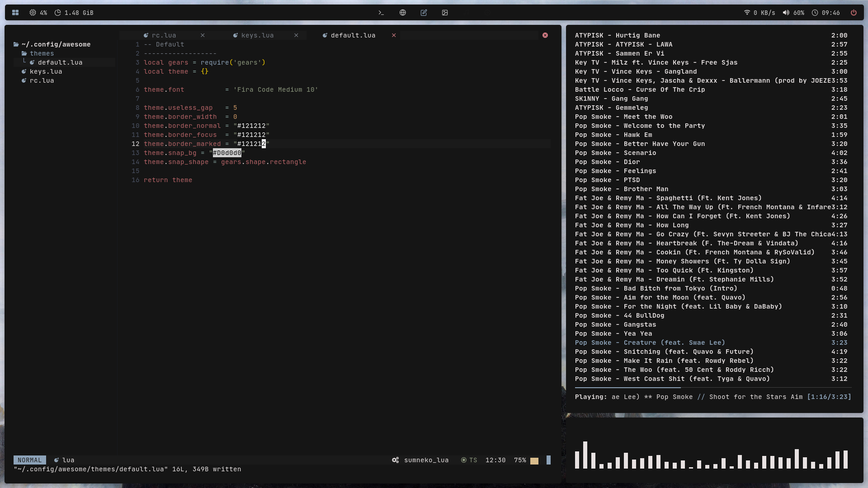
Task: Click the lua filetype icon in statusline
Action: (x=57, y=460)
